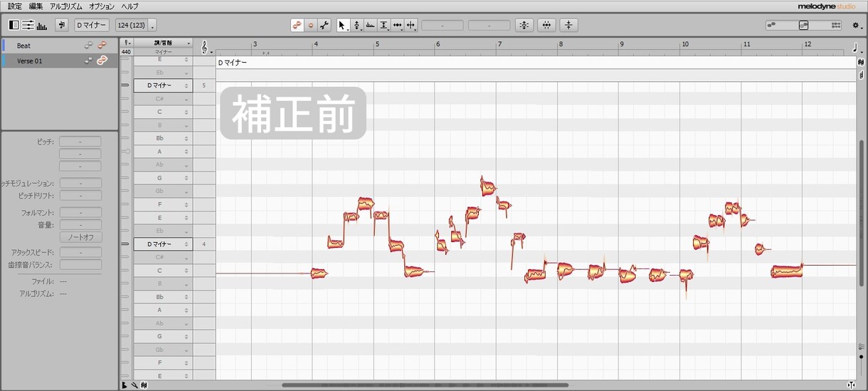Click the wrench icon at bottom of pitch ruler
This screenshot has height=391, width=868.
click(134, 385)
